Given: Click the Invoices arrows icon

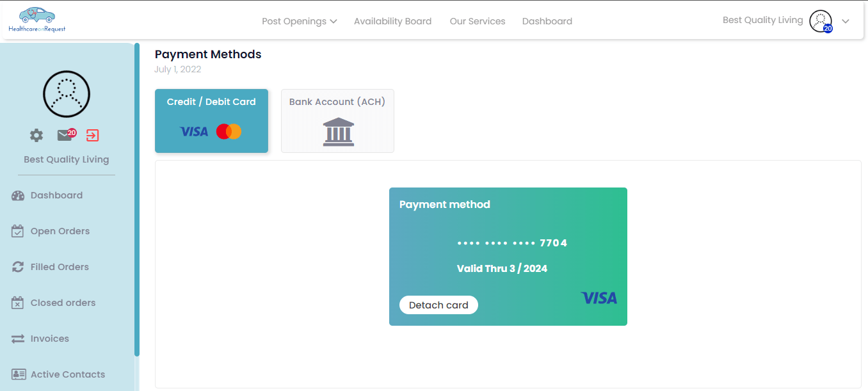Looking at the screenshot, I should tap(18, 339).
